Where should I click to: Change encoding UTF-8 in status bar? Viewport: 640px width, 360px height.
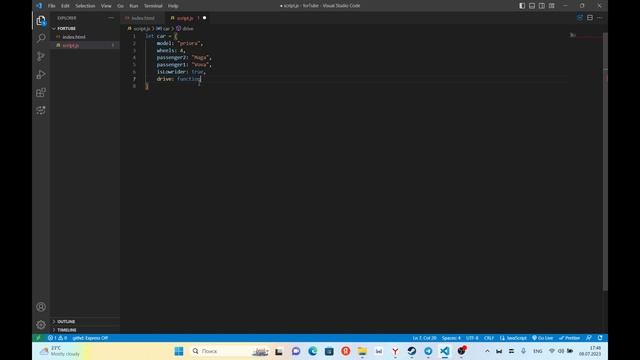click(x=472, y=338)
